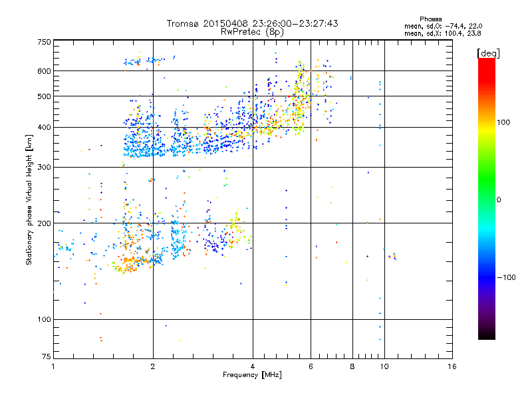Click the colorbar '0' tick label

click(x=499, y=200)
